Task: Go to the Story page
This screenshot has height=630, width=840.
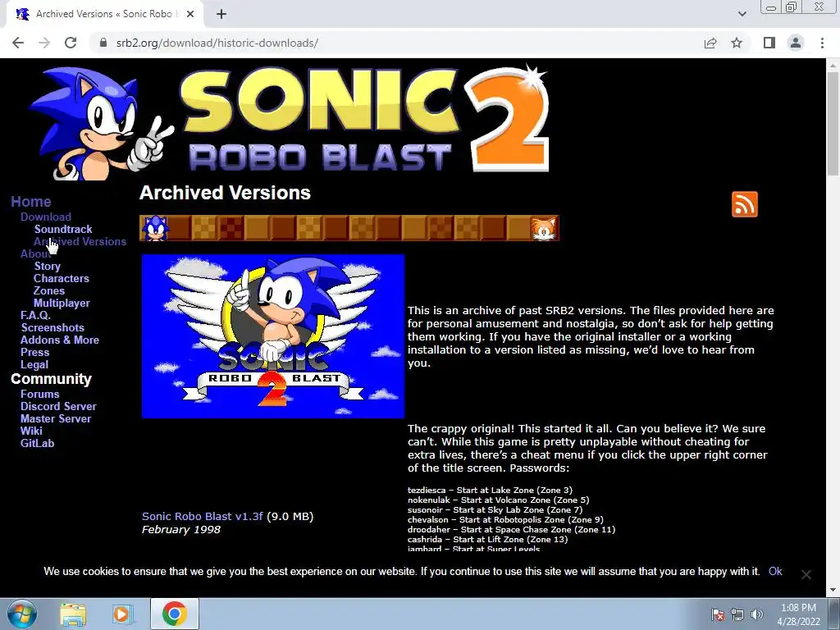Action: [x=47, y=266]
